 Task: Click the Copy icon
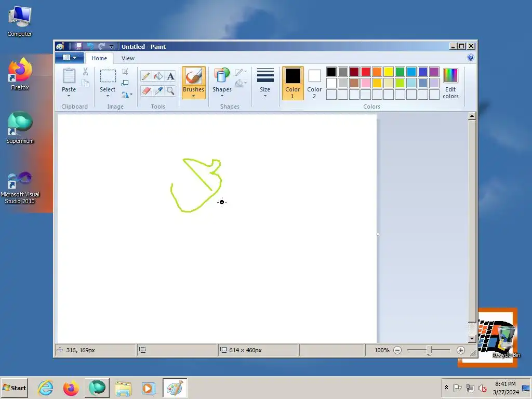(x=85, y=84)
